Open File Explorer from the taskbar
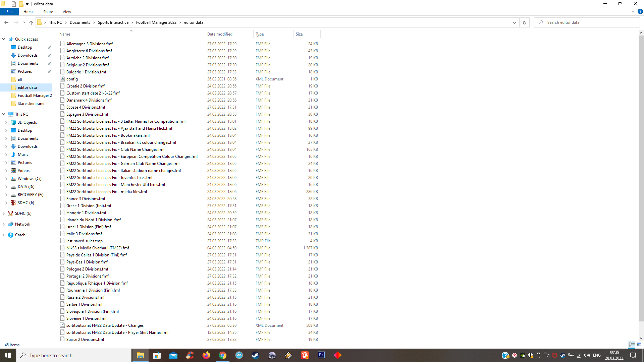This screenshot has width=644, height=362. 140,355
